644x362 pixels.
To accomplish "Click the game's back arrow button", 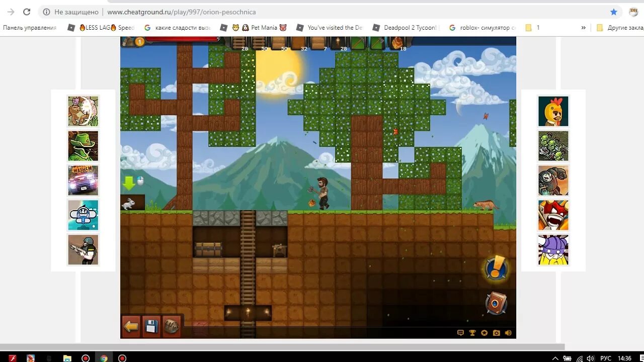I will tap(131, 327).
